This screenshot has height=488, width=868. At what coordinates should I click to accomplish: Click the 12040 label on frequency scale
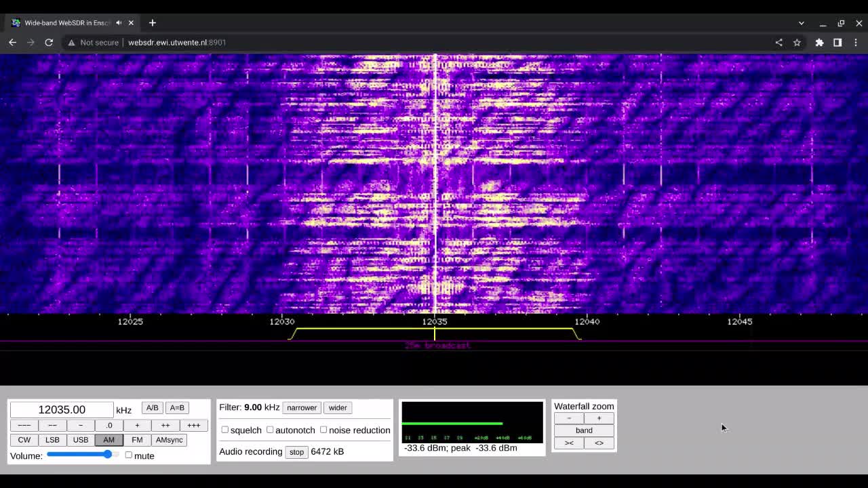tap(587, 321)
